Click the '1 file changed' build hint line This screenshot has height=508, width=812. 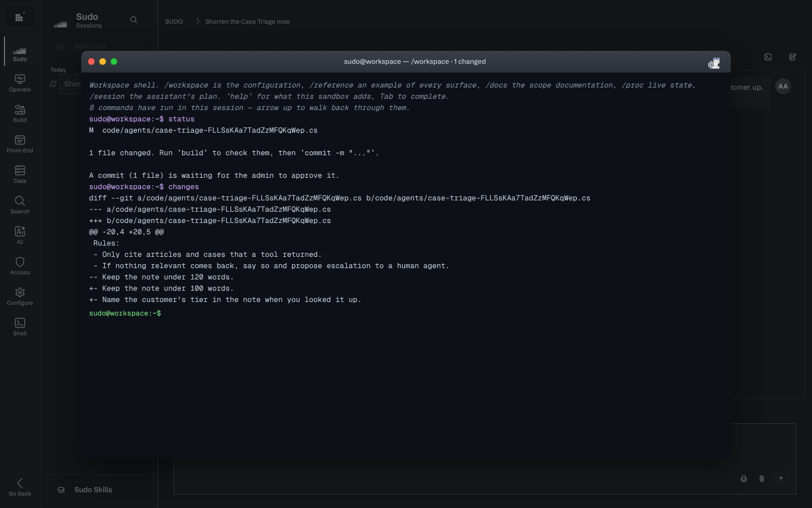click(x=234, y=153)
